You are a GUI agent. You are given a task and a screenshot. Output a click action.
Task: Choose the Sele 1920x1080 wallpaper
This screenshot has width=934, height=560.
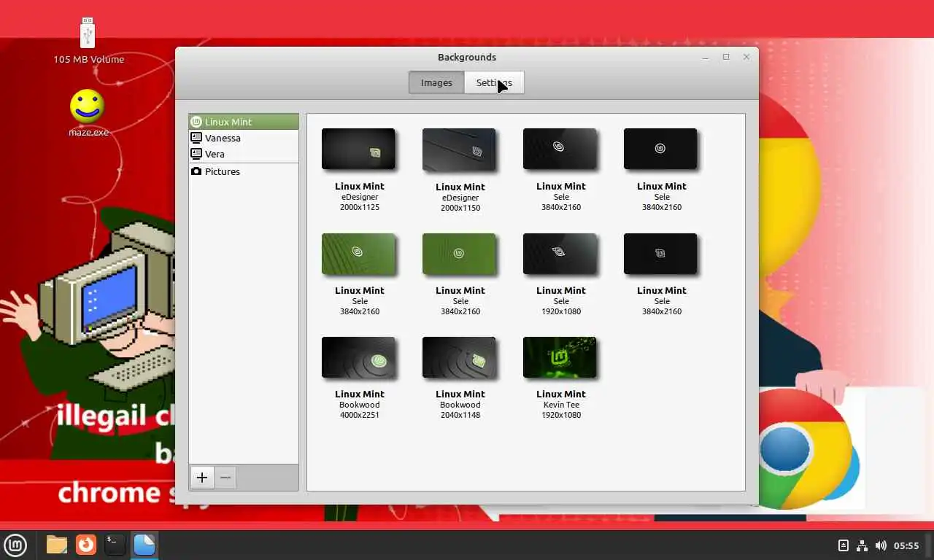[560, 254]
